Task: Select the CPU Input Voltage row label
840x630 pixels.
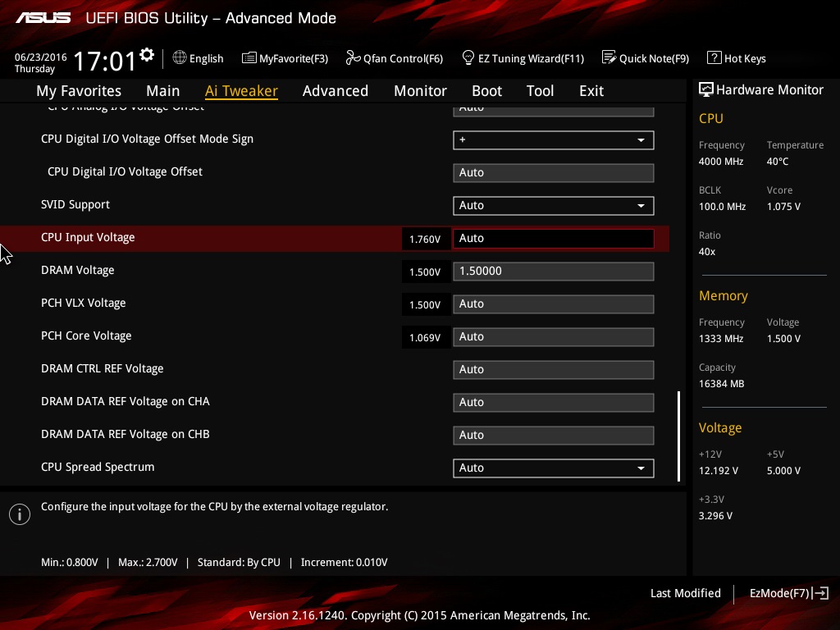Action: coord(88,237)
